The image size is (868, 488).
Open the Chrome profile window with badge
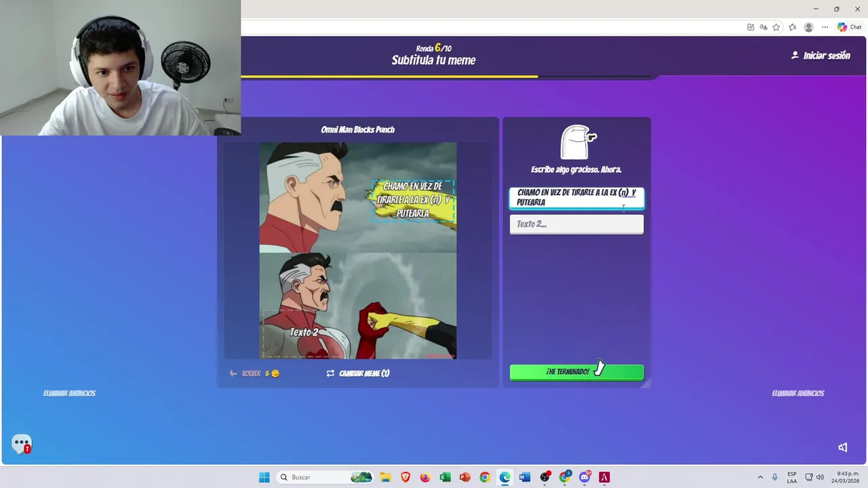pos(565,477)
